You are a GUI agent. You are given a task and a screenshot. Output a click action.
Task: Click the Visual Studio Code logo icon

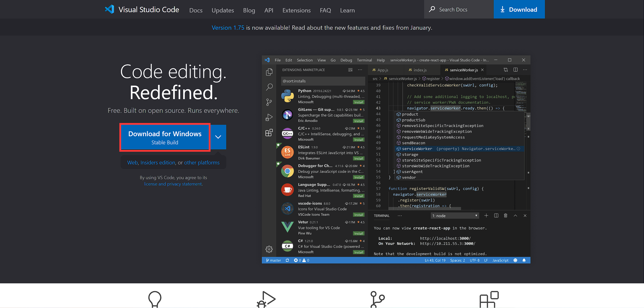pos(109,9)
